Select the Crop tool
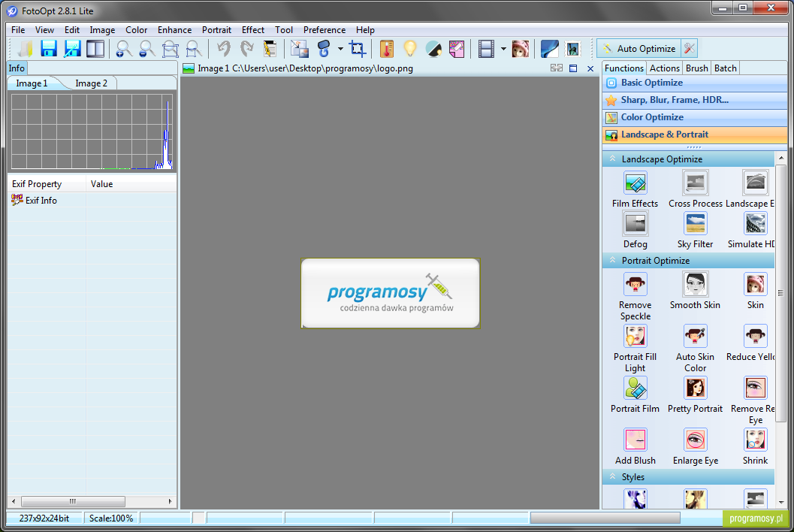This screenshot has height=532, width=794. pyautogui.click(x=358, y=49)
